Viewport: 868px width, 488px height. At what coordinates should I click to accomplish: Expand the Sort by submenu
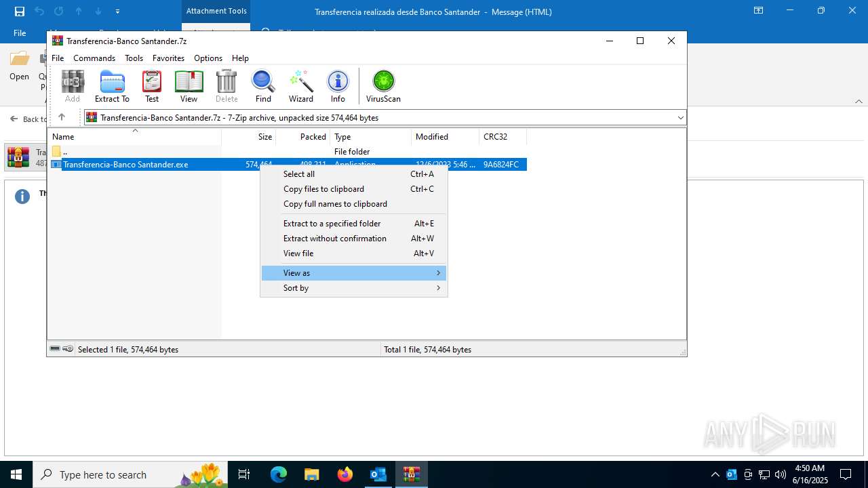354,288
